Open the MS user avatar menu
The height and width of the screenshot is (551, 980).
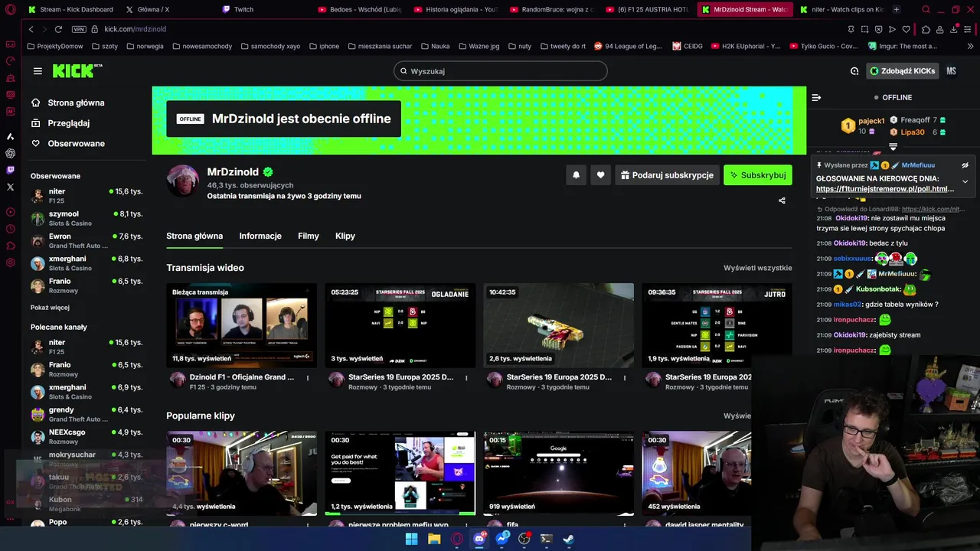click(x=951, y=71)
